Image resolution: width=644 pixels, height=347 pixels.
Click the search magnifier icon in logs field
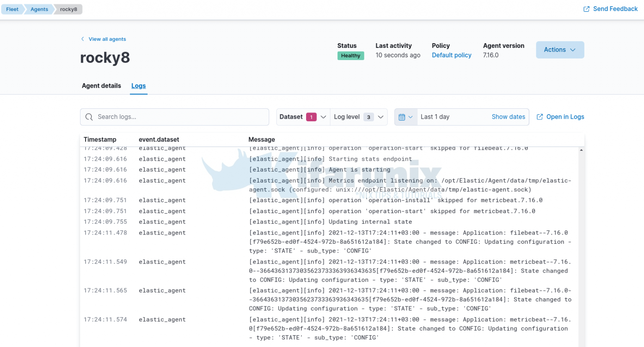click(x=89, y=117)
